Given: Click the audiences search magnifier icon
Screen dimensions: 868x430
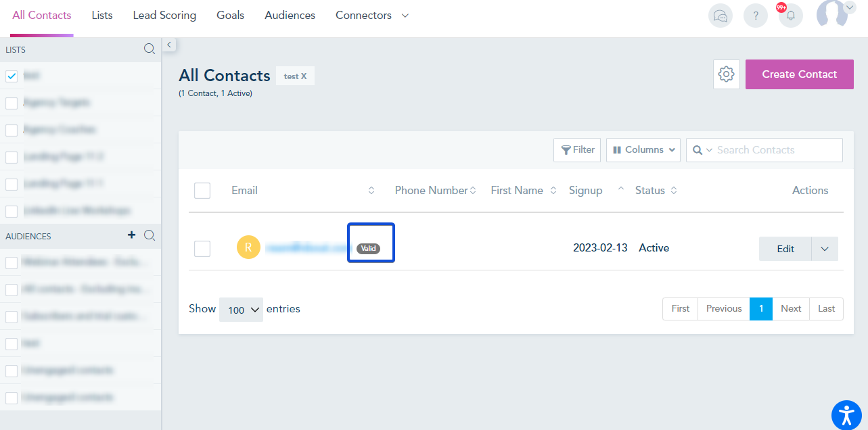Looking at the screenshot, I should coord(150,235).
